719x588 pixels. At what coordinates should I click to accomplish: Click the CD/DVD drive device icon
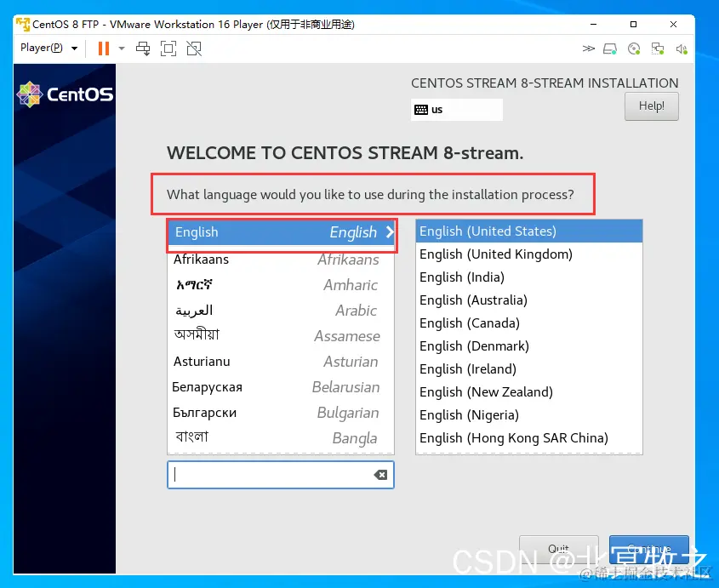[x=634, y=49]
